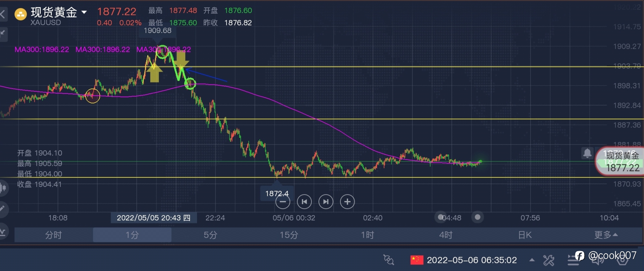Click the 1877.22 current price label
The height and width of the screenshot is (271, 644).
point(622,168)
